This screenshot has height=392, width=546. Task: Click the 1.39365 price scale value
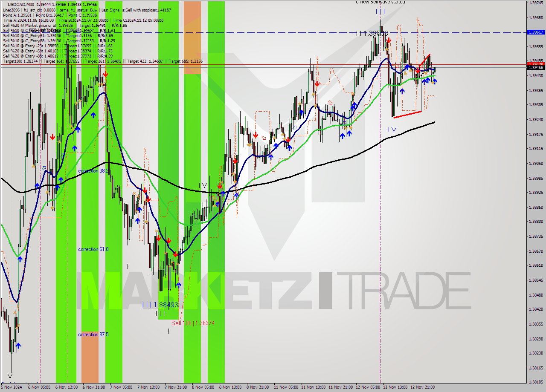pos(536,90)
